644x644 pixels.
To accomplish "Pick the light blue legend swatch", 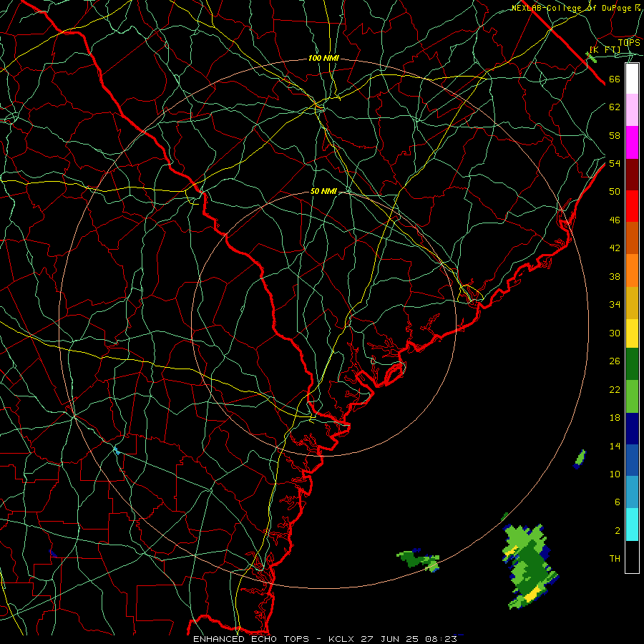I will coord(632,492).
